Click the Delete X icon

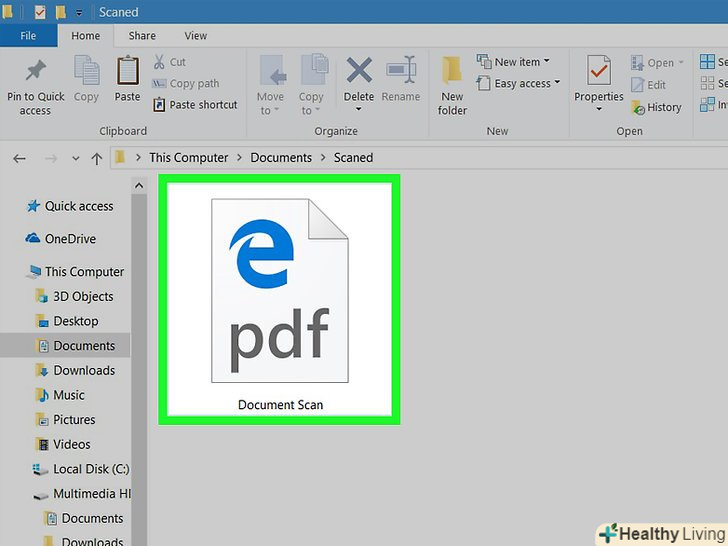click(359, 70)
